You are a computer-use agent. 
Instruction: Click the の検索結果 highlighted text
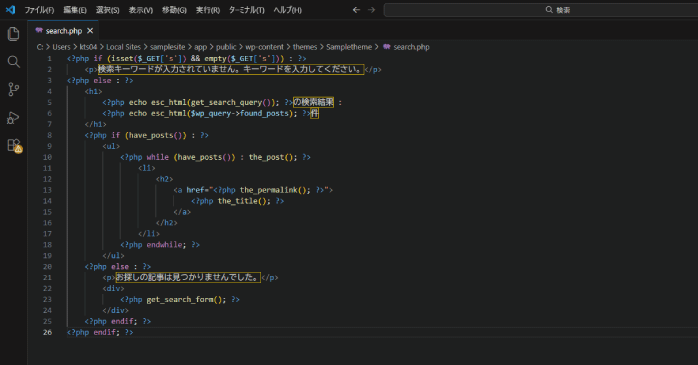coord(313,102)
